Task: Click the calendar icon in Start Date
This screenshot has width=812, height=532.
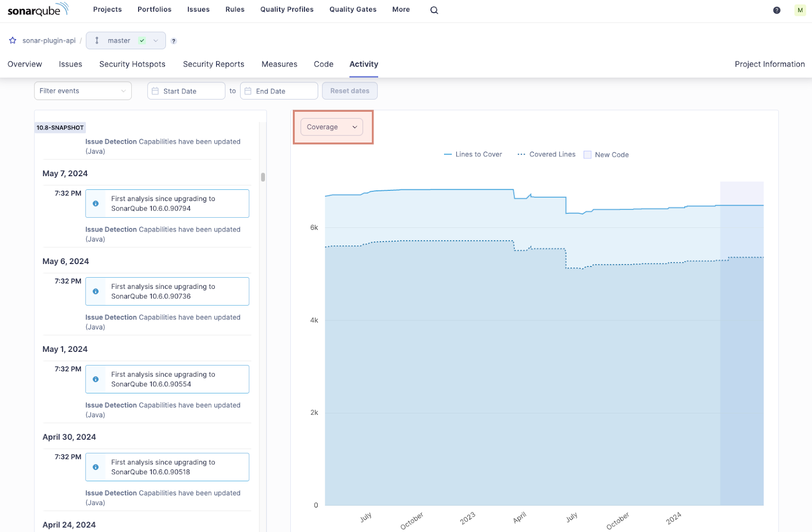Action: [x=155, y=90]
